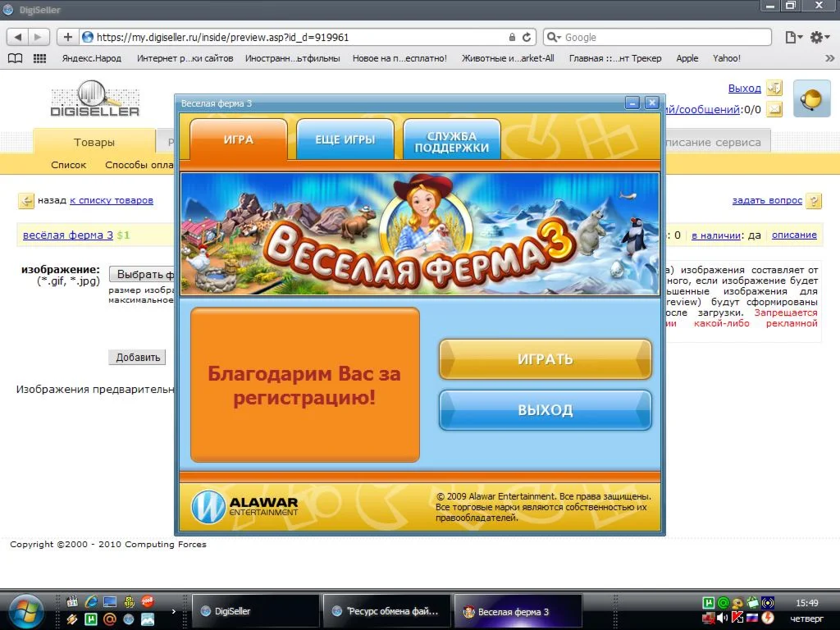
Task: Click the door exit icon beside Выход
Action: pyautogui.click(x=774, y=88)
